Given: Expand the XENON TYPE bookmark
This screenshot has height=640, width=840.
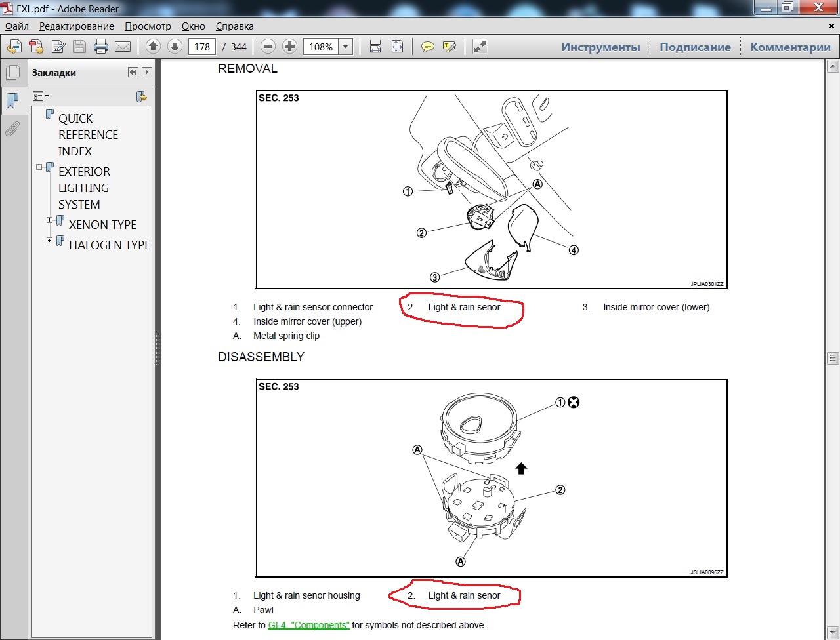Looking at the screenshot, I should coord(50,220).
